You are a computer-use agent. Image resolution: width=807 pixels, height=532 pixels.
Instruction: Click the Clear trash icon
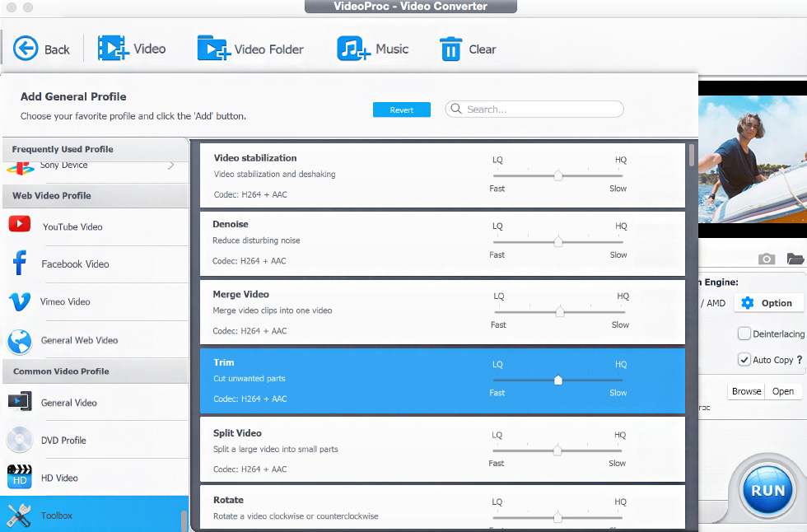click(x=450, y=49)
